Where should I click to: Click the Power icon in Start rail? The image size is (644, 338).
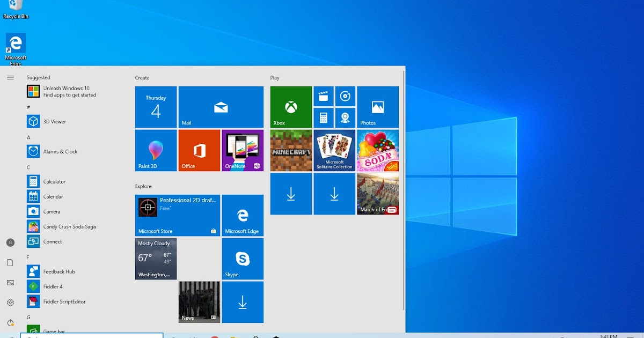click(x=10, y=322)
